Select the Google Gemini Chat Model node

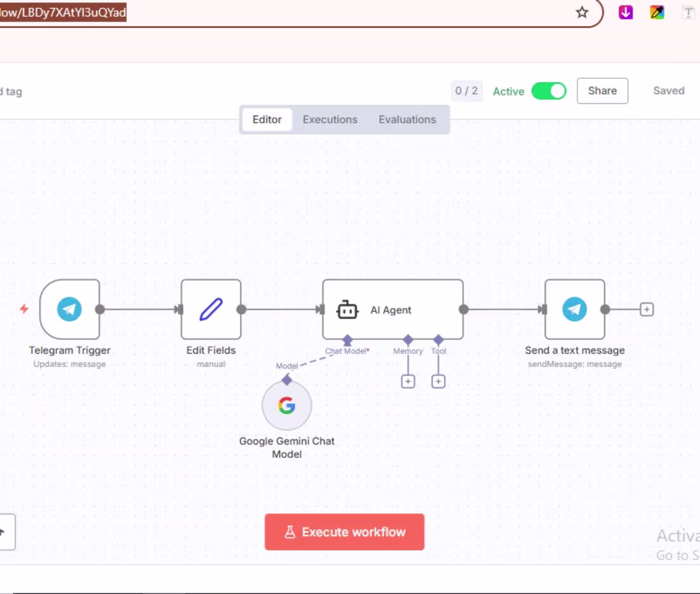(286, 406)
